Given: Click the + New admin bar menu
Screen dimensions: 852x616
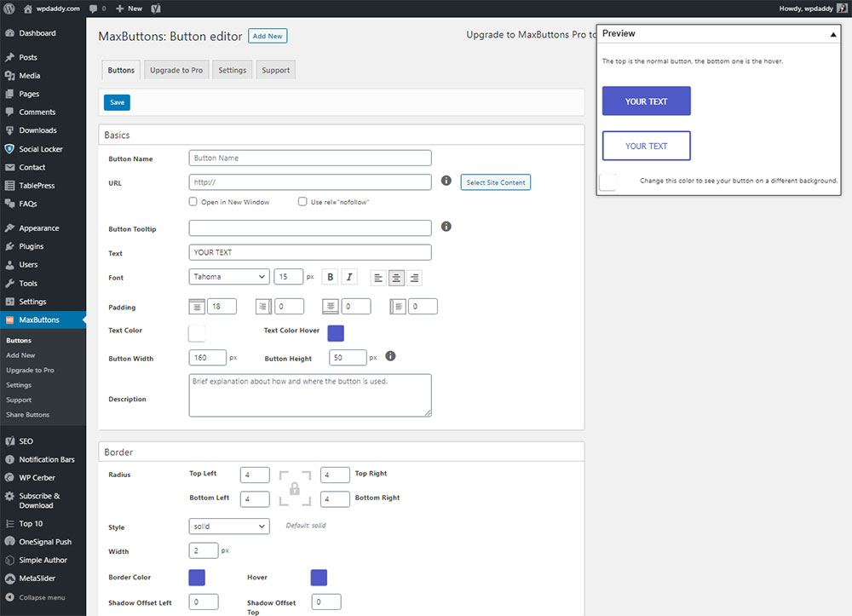Looking at the screenshot, I should pyautogui.click(x=130, y=9).
